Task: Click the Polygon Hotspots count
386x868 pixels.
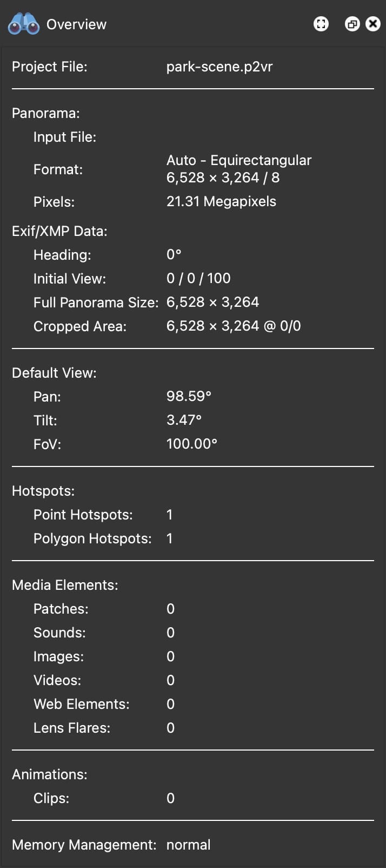Action: 170,538
